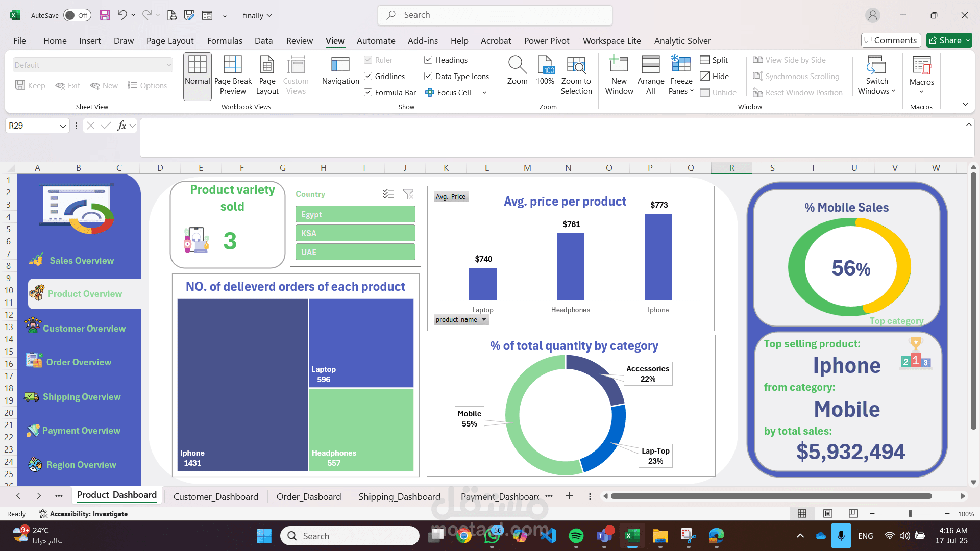
Task: Open Freeze Panes dropdown
Action: [681, 76]
